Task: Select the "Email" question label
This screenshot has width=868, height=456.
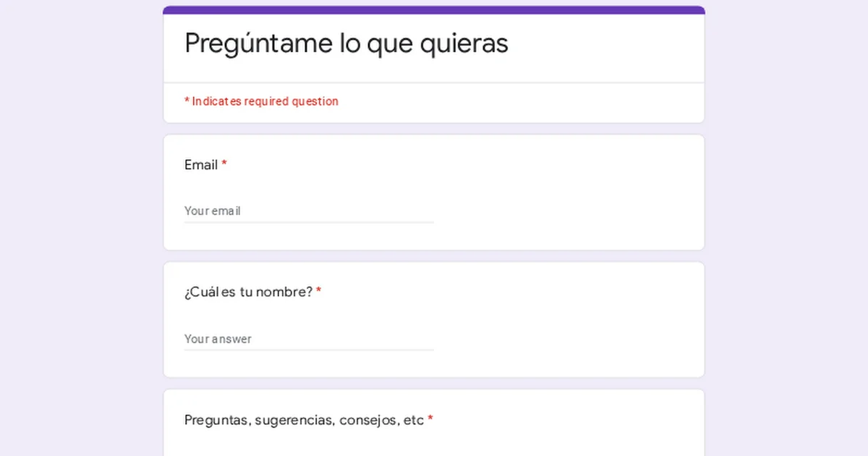Action: coord(200,165)
